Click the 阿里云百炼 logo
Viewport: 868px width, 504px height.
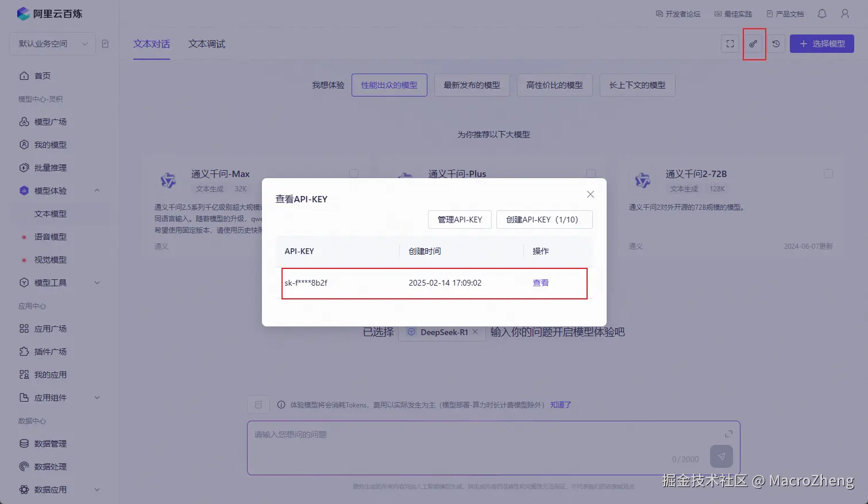pos(49,14)
